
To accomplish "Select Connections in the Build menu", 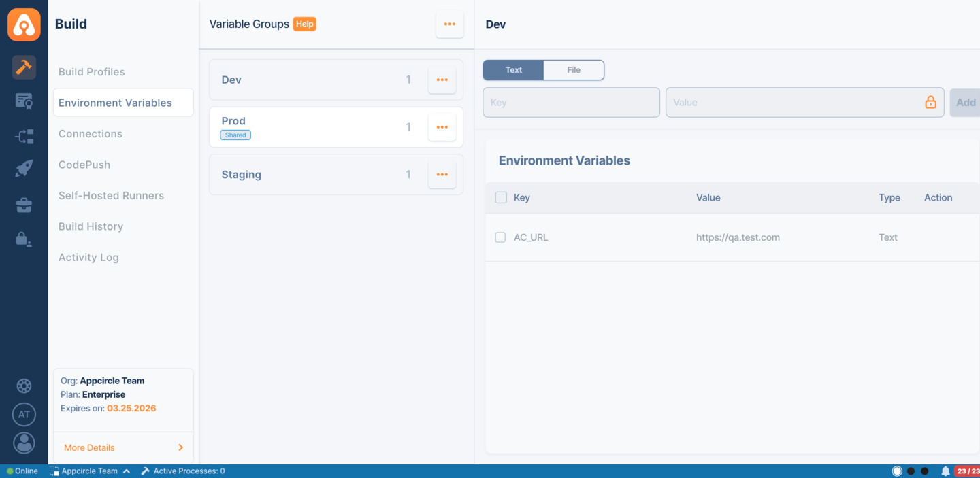I will (90, 133).
